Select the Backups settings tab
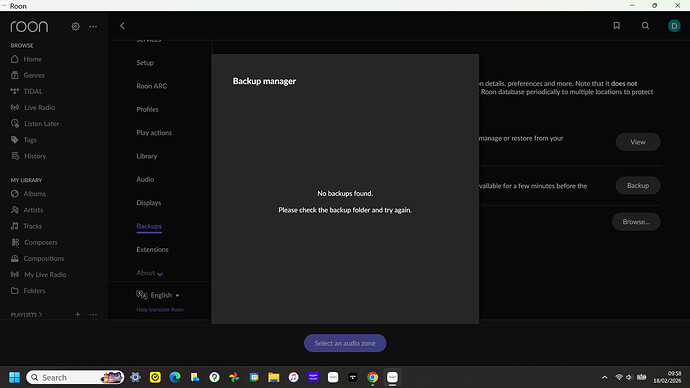Viewport: 690px width, 388px height. 149,226
